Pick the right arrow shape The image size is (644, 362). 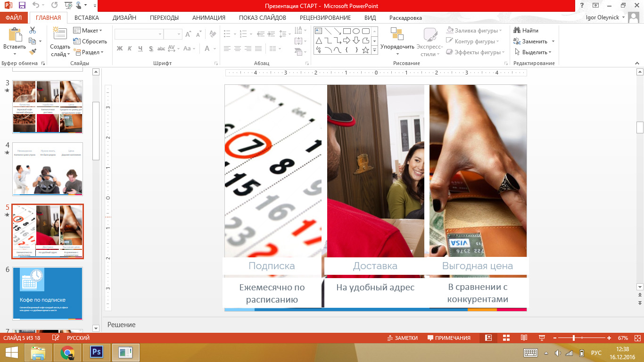[347, 40]
